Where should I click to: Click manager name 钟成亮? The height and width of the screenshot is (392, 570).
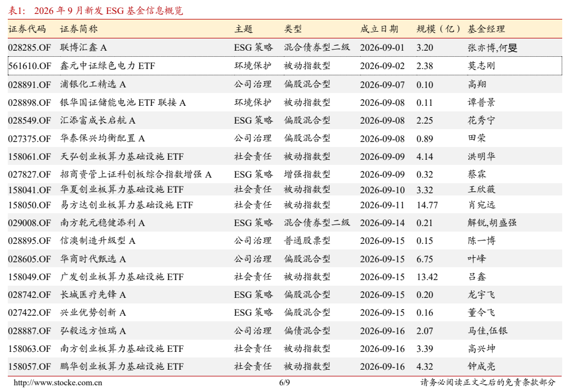(481, 366)
